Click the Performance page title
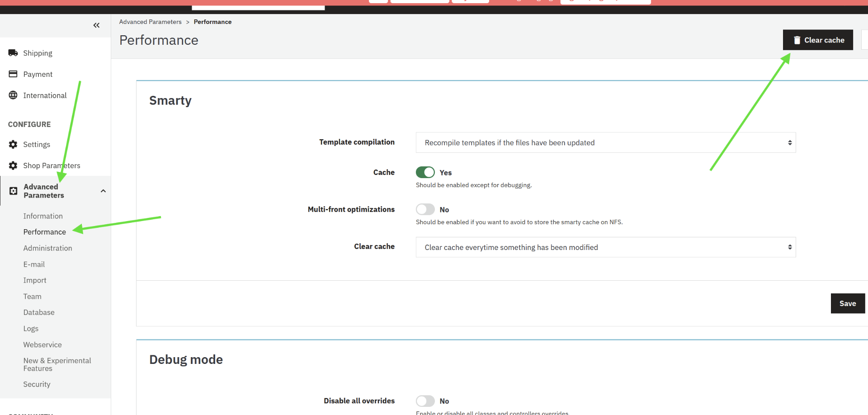The image size is (868, 415). click(x=159, y=40)
